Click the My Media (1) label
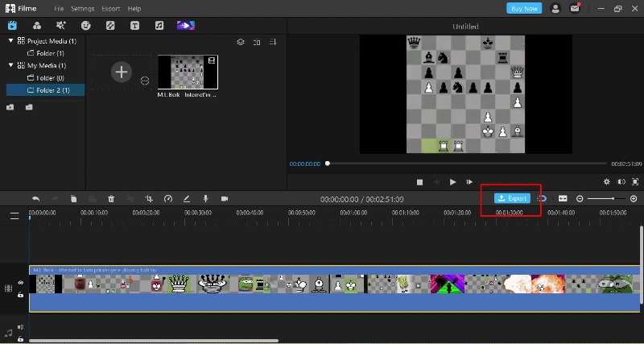 47,65
